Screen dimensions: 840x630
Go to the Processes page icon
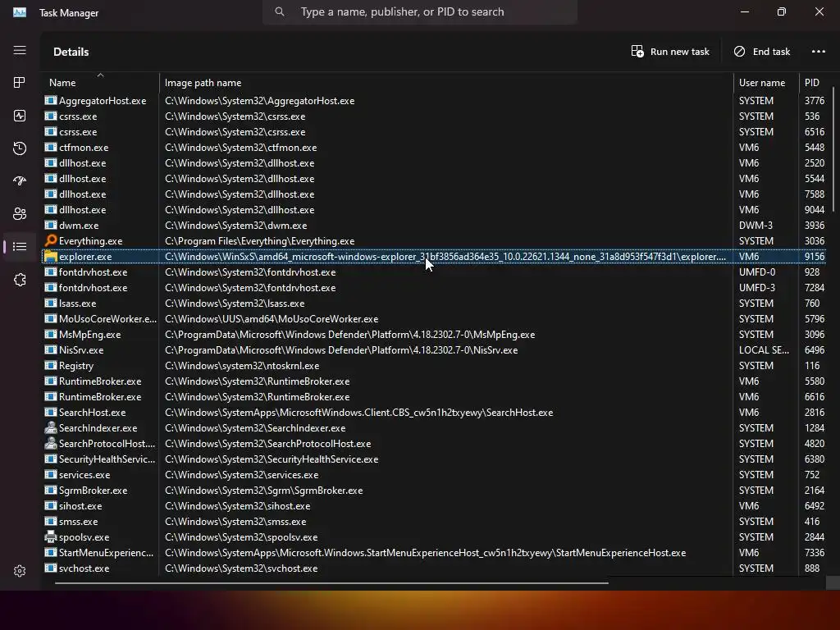[20, 83]
